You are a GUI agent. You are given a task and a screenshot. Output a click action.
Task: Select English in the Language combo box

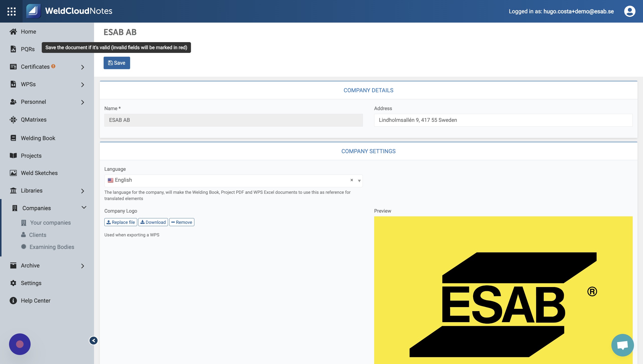tap(233, 181)
